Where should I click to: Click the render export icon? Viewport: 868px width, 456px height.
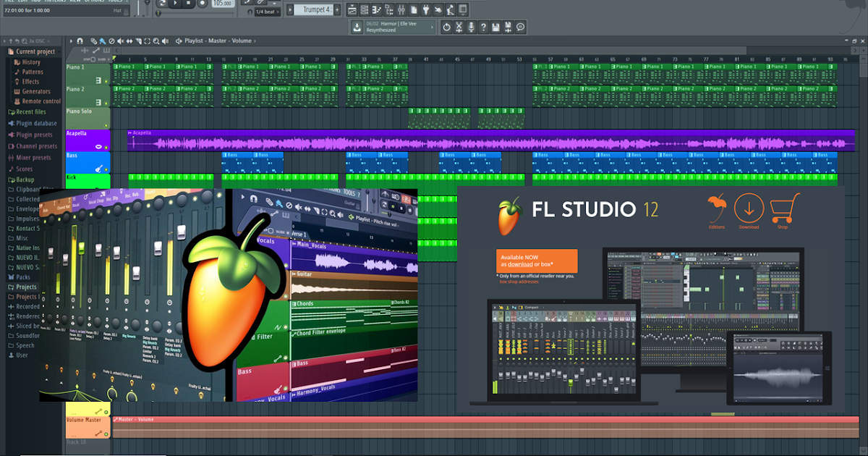[x=508, y=27]
